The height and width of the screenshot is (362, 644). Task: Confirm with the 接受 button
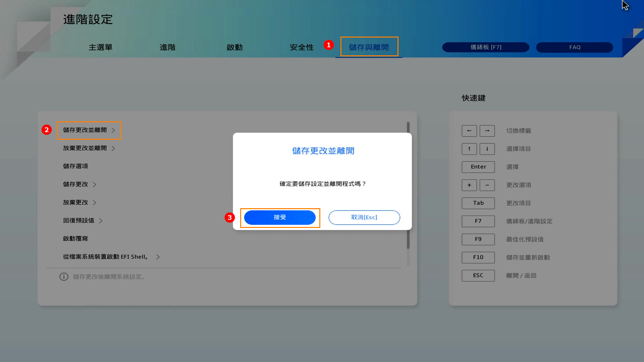point(280,218)
